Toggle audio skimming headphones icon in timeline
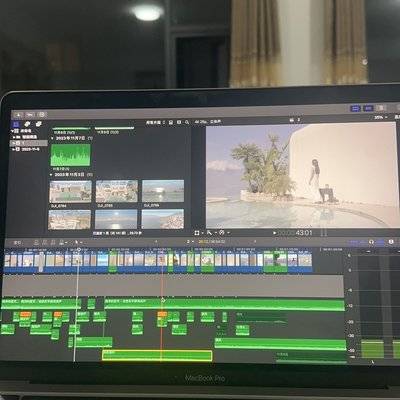Image resolution: width=400 pixels, height=400 pixels. [x=371, y=242]
